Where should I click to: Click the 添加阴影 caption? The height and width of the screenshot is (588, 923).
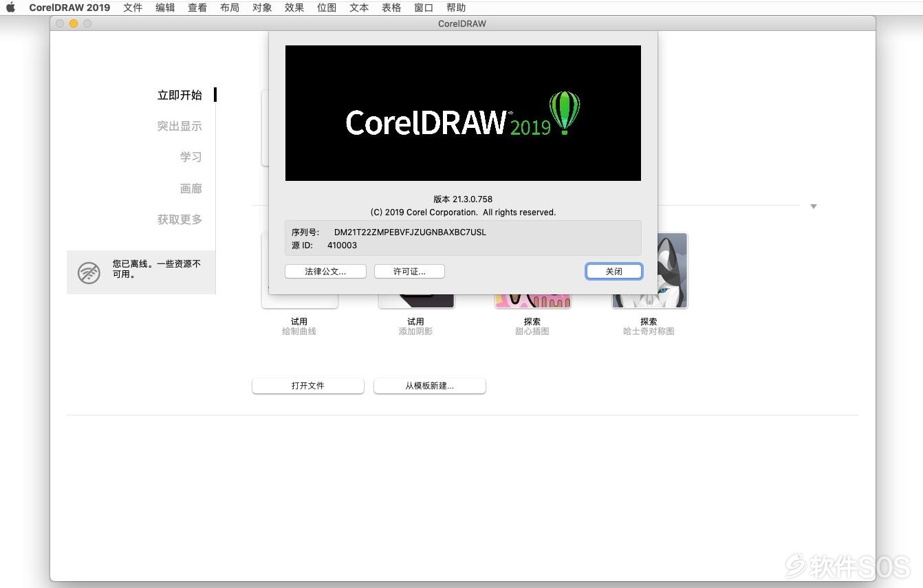415,331
